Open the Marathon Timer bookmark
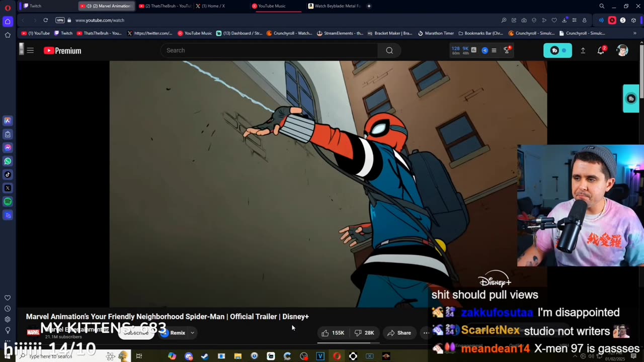 [x=436, y=33]
